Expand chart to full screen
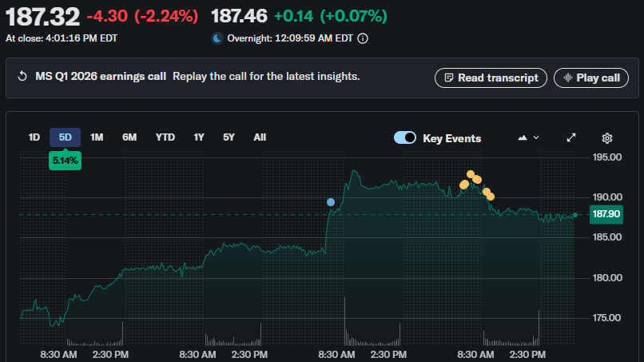The height and width of the screenshot is (362, 644). [x=571, y=137]
